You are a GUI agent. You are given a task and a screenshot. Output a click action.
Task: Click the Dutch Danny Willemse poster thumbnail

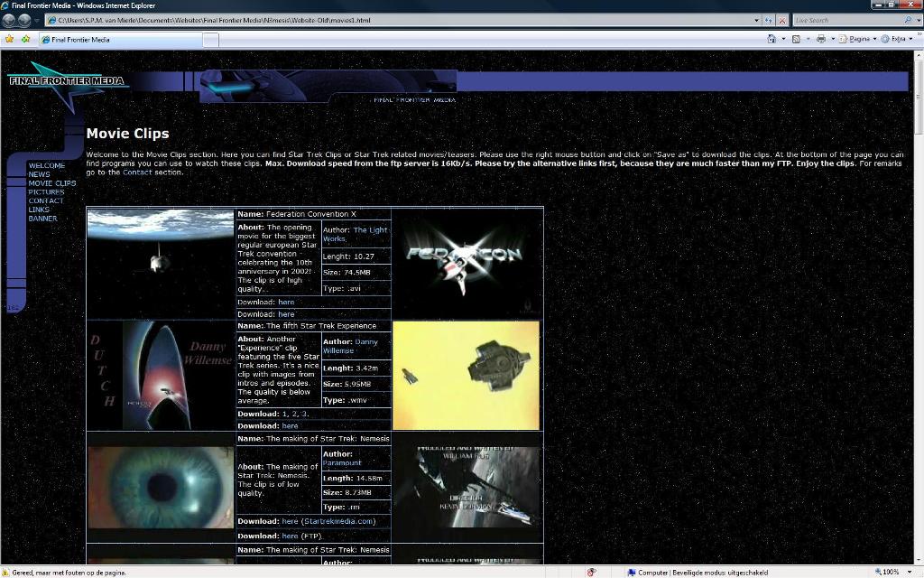pos(161,375)
